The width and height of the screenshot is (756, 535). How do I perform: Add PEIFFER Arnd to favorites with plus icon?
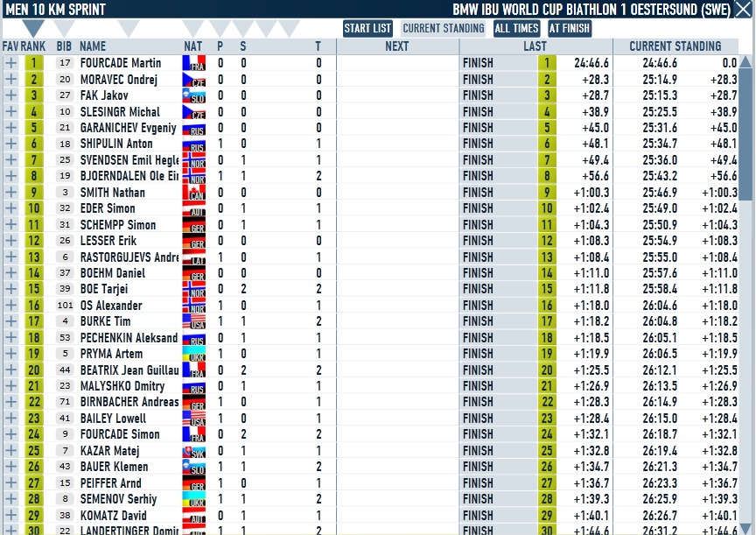[10, 482]
